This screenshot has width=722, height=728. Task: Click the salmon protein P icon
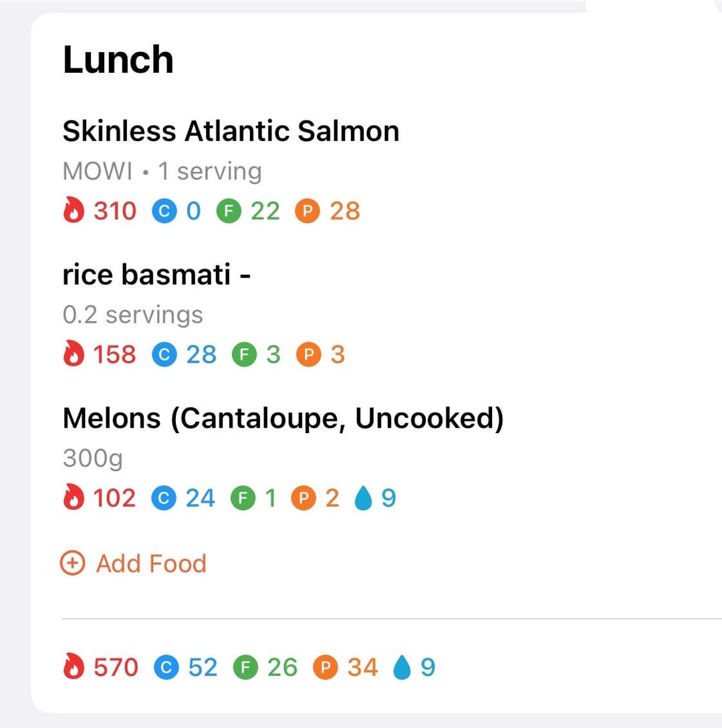point(308,211)
